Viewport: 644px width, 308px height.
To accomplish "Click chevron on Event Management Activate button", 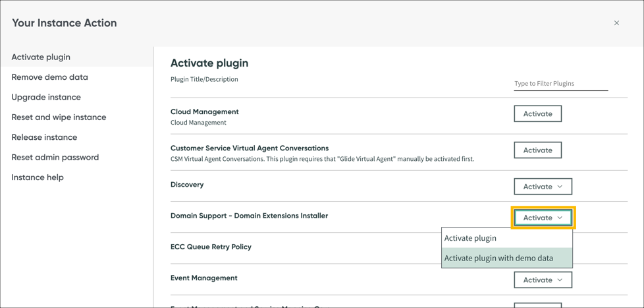I will pyautogui.click(x=560, y=280).
